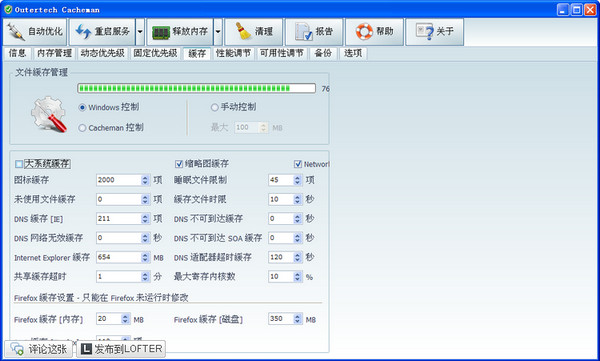This screenshot has height=361, width=600.
Task: Click the 共享缓存超时 spinner arrows
Action: coord(145,276)
